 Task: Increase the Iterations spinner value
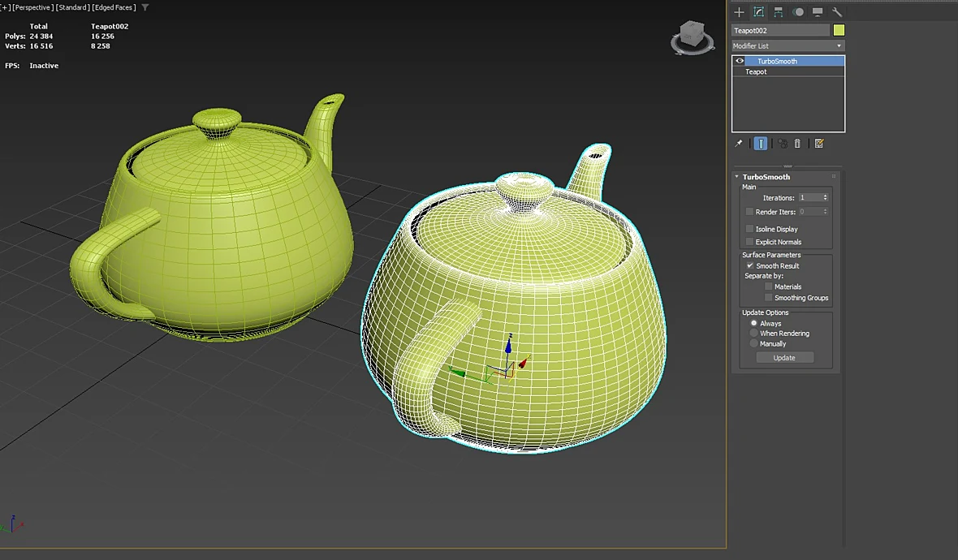[826, 196]
